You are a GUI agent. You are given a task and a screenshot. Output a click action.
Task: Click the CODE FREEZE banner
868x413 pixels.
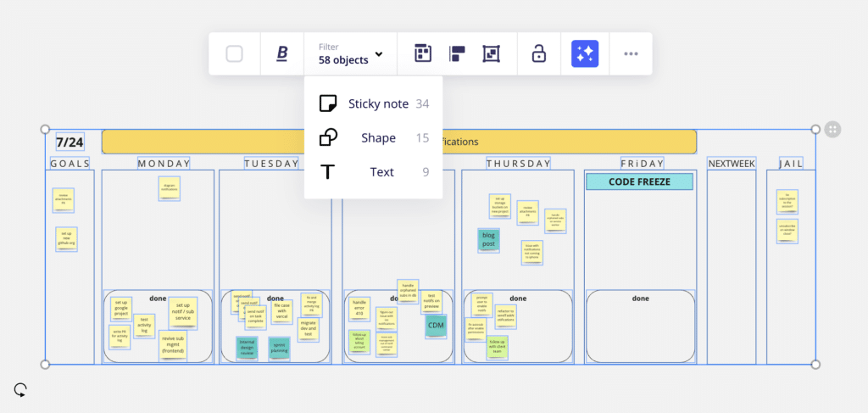tap(639, 181)
